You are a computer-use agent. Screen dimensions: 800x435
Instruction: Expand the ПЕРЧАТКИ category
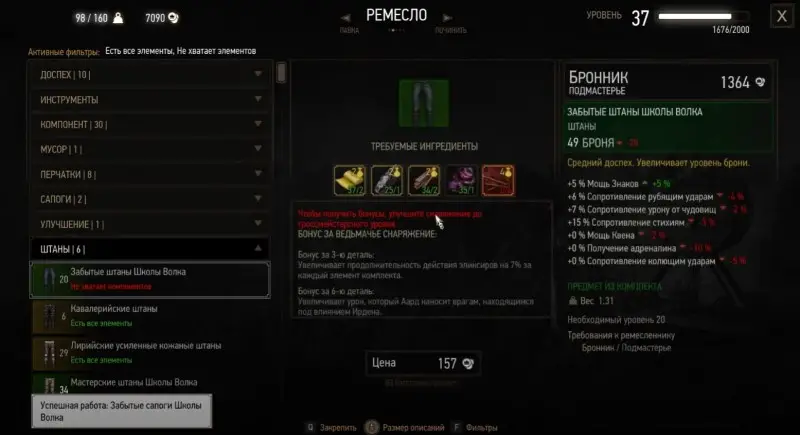150,174
